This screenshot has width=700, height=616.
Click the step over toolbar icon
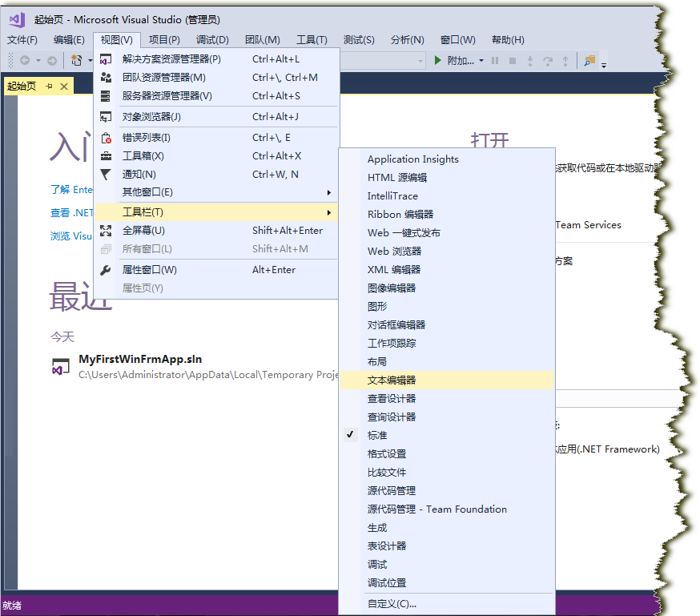(548, 60)
